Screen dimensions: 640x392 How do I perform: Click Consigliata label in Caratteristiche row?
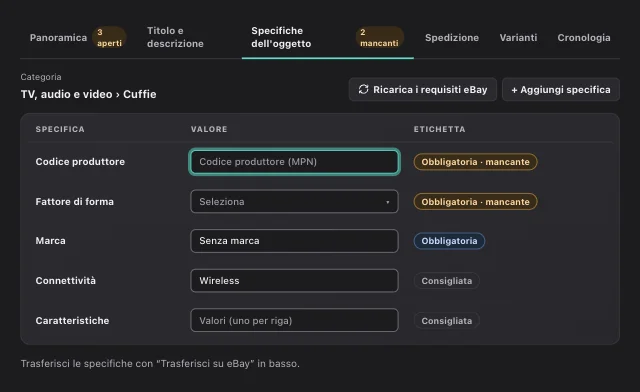(447, 321)
